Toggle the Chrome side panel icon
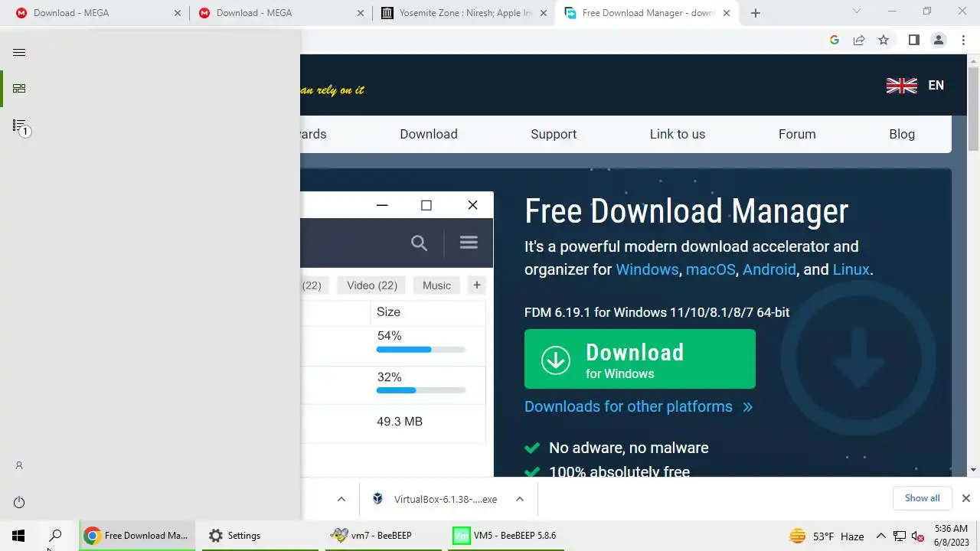The image size is (980, 551). click(x=913, y=41)
